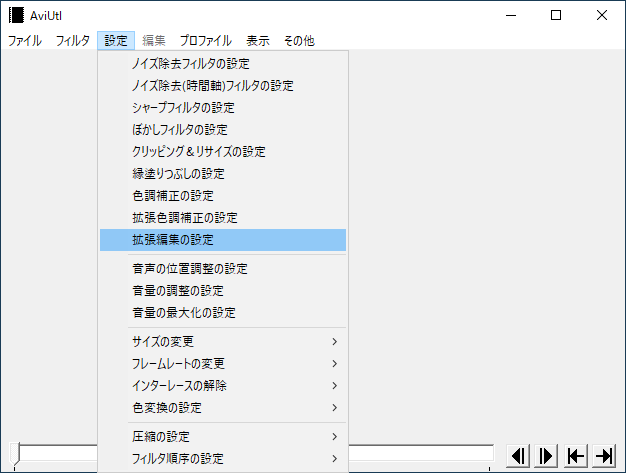Maximize the AviUtl window

coord(556,15)
